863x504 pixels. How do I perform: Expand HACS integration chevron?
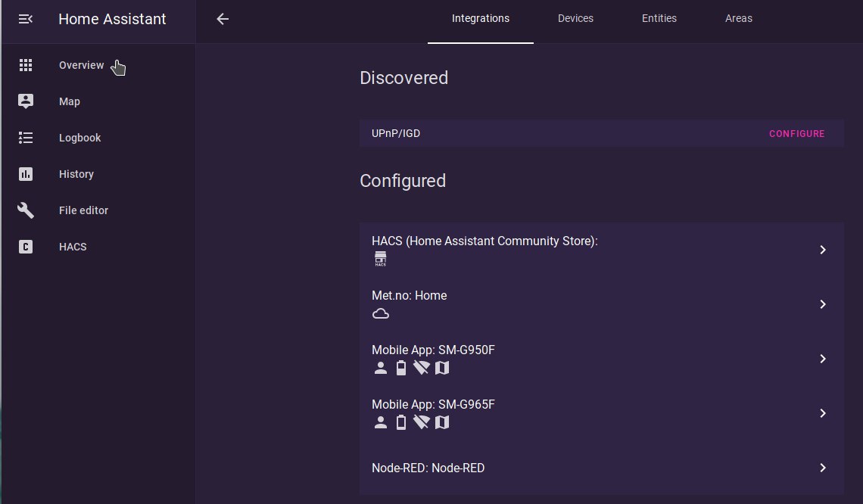823,250
